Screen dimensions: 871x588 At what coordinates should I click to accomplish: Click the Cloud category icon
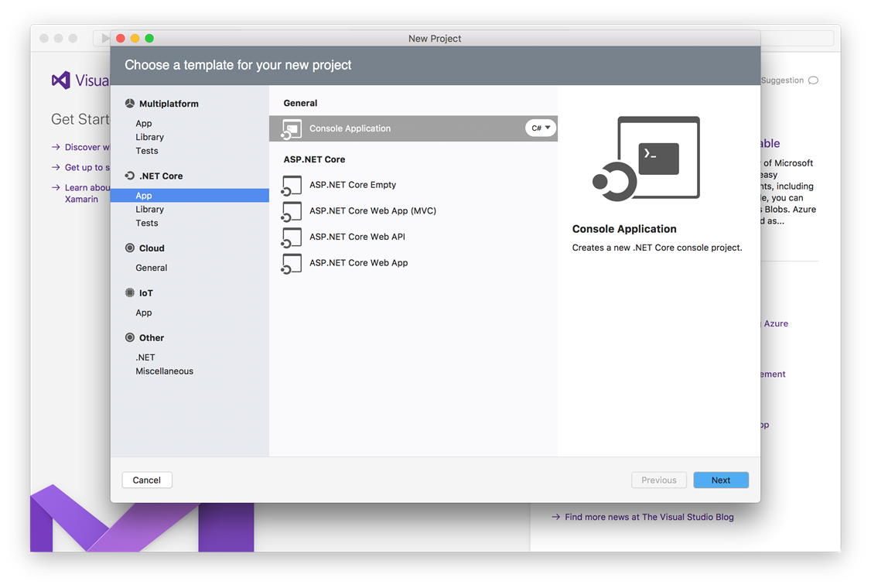pyautogui.click(x=130, y=248)
